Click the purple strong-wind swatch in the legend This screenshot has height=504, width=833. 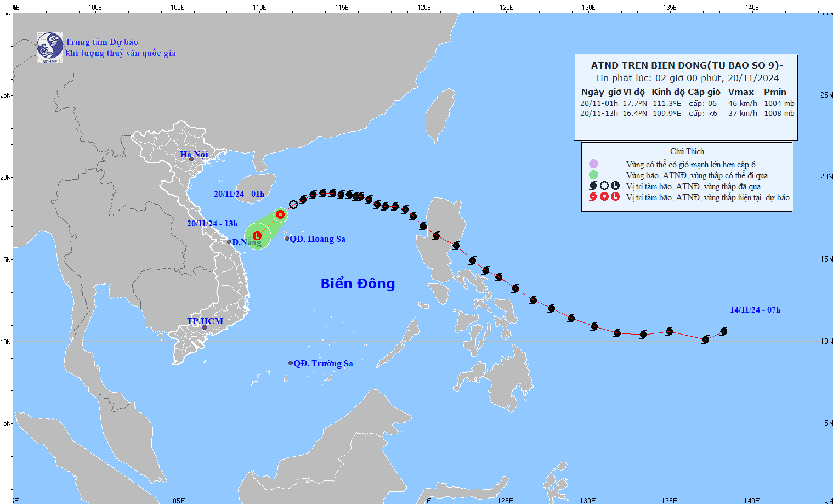(x=593, y=164)
